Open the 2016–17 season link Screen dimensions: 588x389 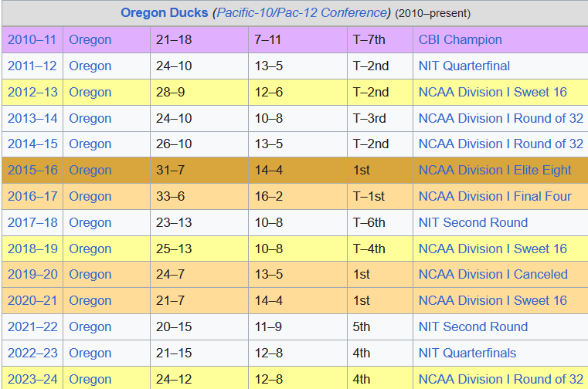(32, 196)
